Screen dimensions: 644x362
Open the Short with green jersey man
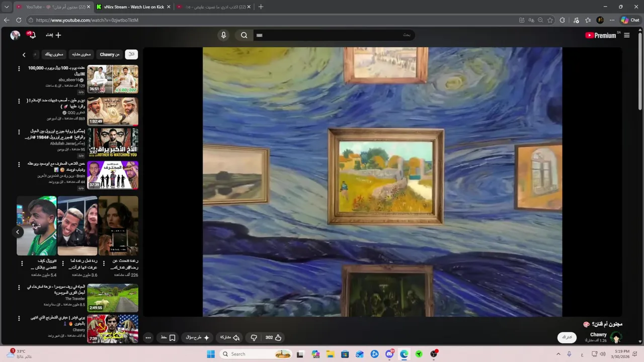pos(36,226)
